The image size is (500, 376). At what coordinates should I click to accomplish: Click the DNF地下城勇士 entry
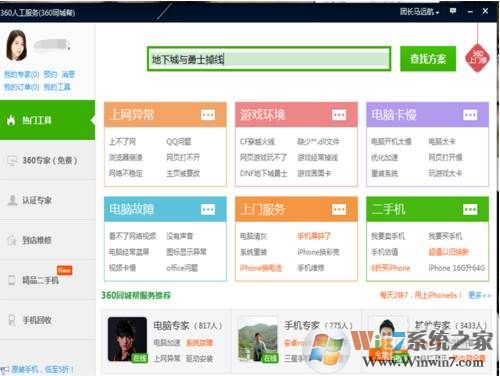[x=264, y=173]
